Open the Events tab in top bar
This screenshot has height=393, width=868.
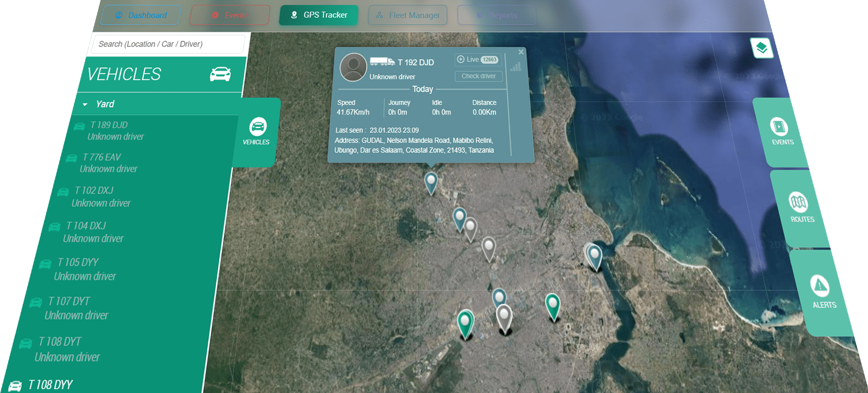point(230,15)
